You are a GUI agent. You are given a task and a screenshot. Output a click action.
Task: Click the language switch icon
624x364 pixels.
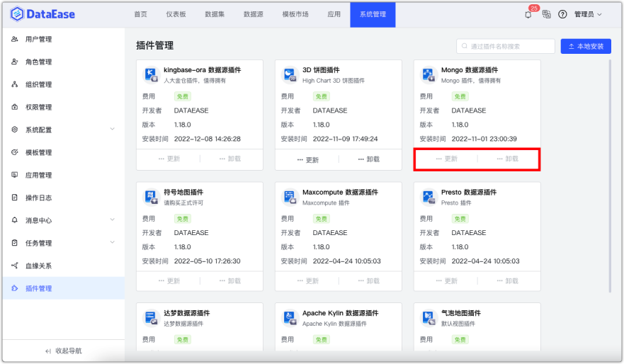pyautogui.click(x=546, y=14)
